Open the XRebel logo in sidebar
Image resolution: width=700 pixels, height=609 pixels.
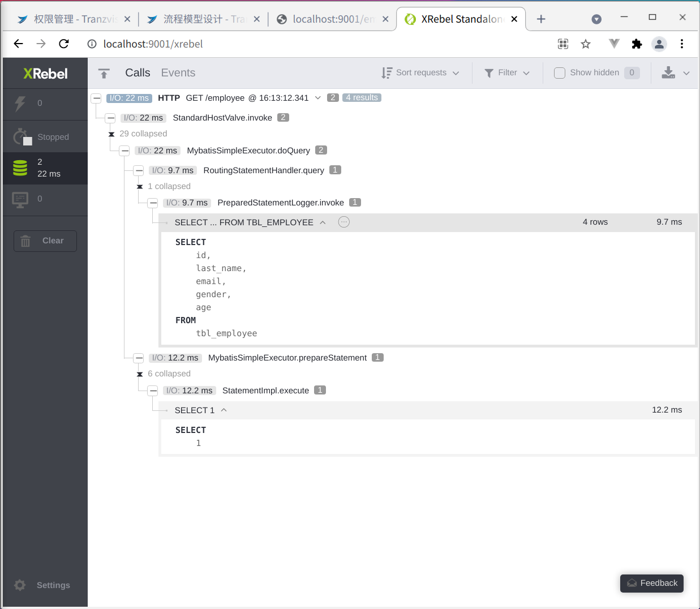45,74
